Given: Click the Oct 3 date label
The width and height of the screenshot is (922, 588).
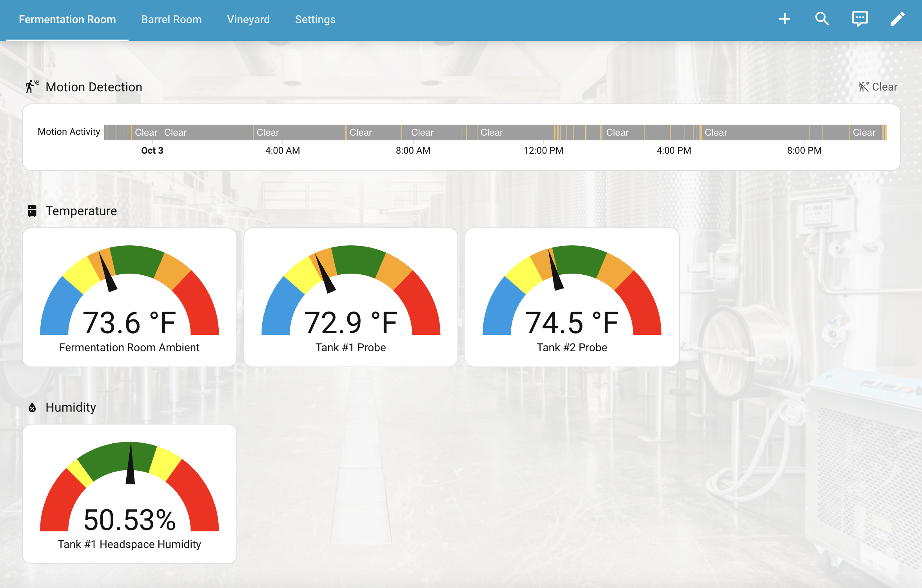Looking at the screenshot, I should pos(152,150).
